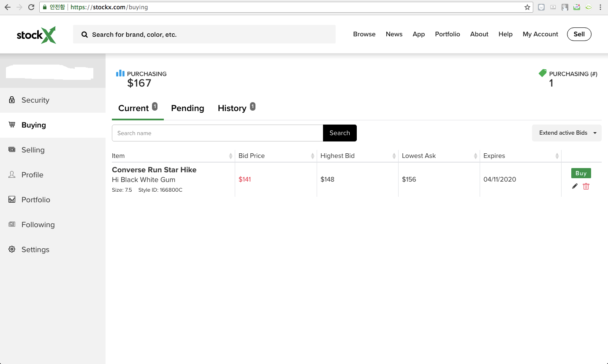Open Following in sidebar
The height and width of the screenshot is (364, 608).
pyautogui.click(x=53, y=225)
